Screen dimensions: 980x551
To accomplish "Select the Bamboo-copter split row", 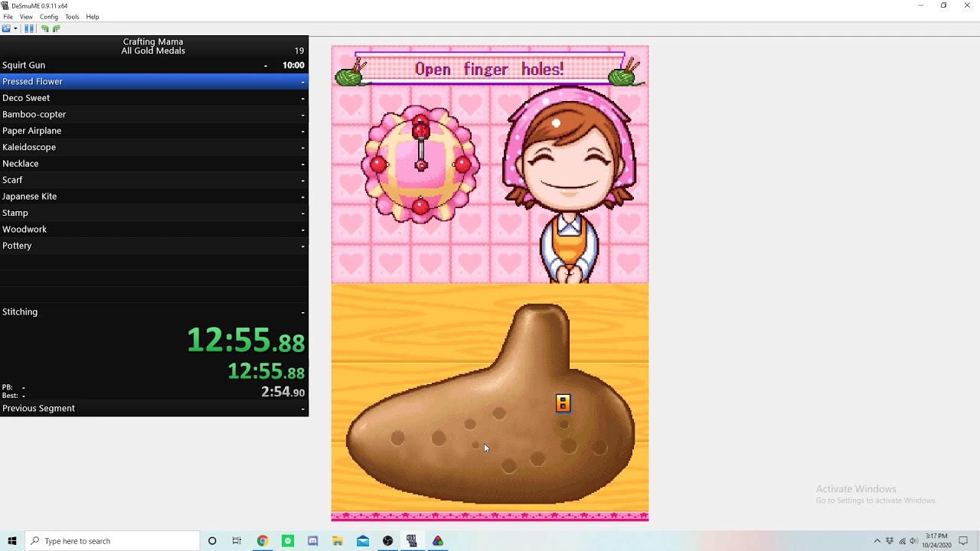I will point(154,114).
